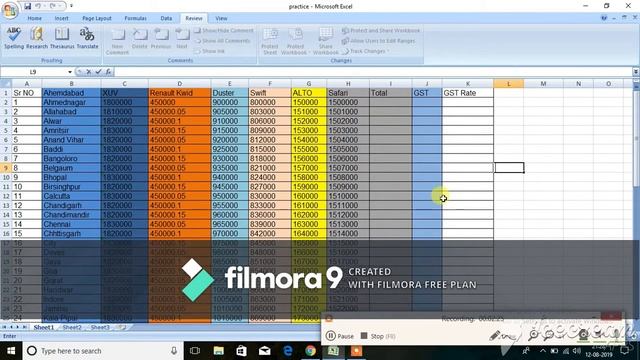Open Name Box dropdown arrow
This screenshot has width=640, height=360.
pos(70,72)
